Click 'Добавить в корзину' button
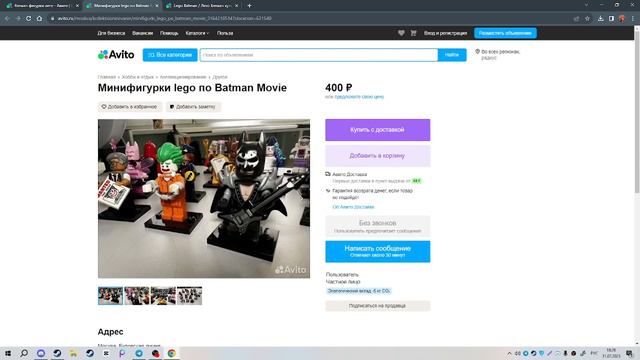640x360 pixels. [x=378, y=156]
